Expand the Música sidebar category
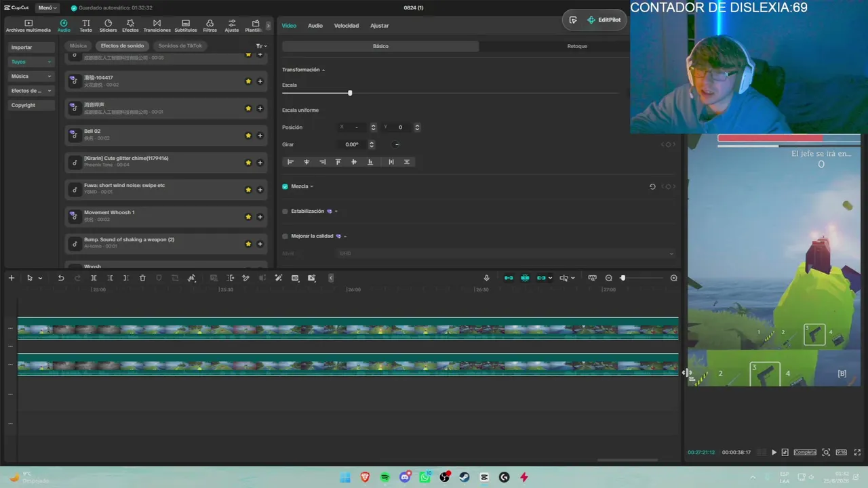 pos(31,77)
